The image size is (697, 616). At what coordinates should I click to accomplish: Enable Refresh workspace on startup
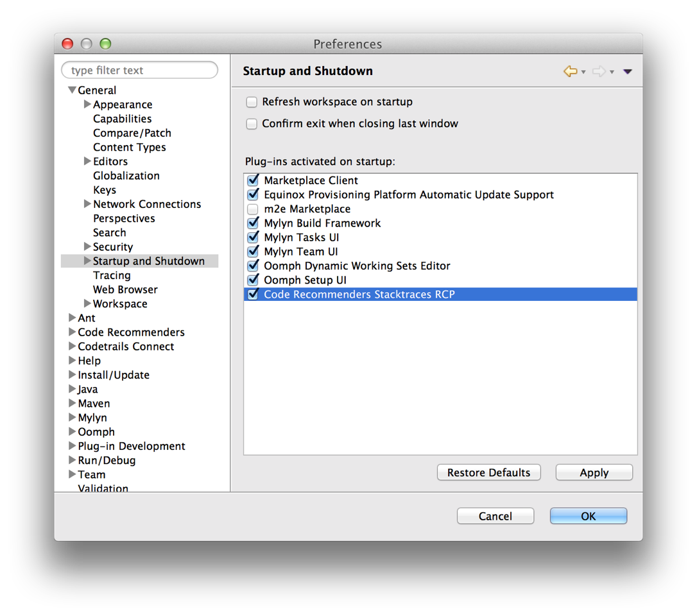click(252, 102)
